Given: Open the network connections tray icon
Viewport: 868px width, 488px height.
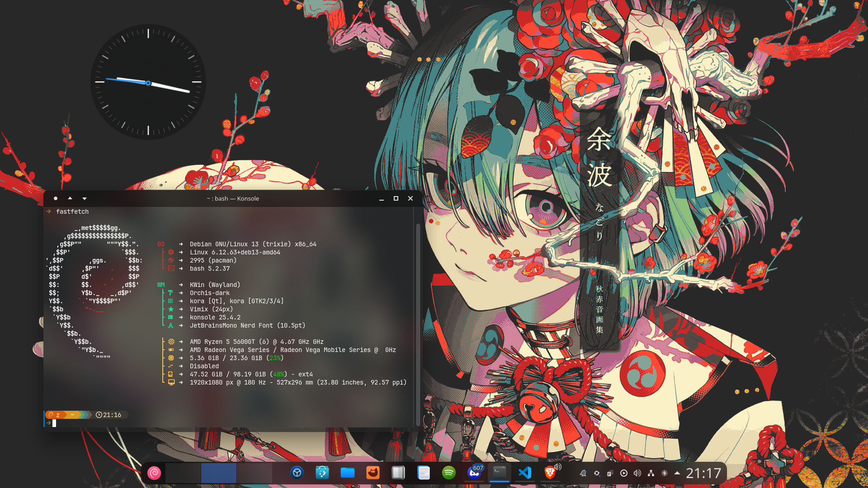Looking at the screenshot, I should pyautogui.click(x=651, y=473).
